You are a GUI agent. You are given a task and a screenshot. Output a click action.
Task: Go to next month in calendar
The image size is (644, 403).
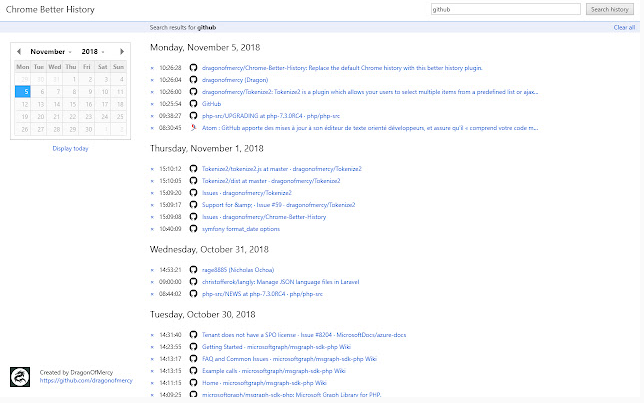tap(122, 51)
